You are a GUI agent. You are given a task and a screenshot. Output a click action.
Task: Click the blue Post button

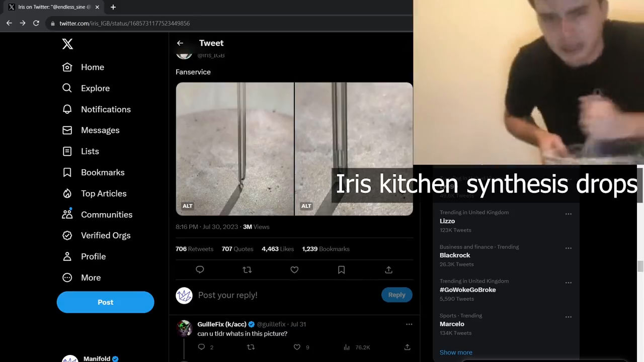[105, 302]
